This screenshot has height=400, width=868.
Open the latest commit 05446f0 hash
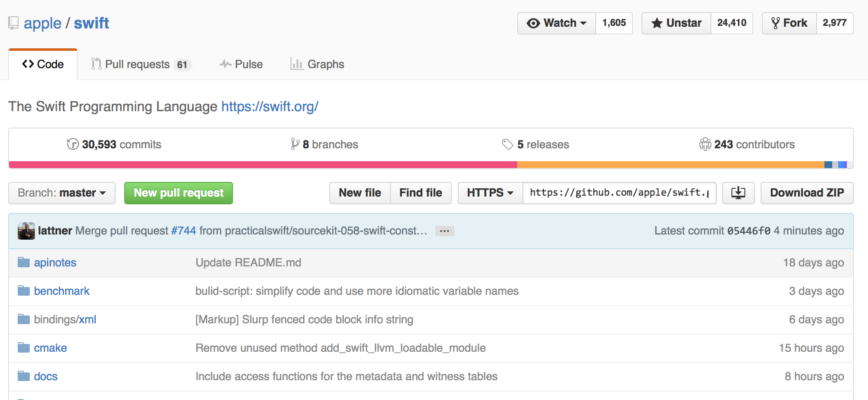(749, 231)
